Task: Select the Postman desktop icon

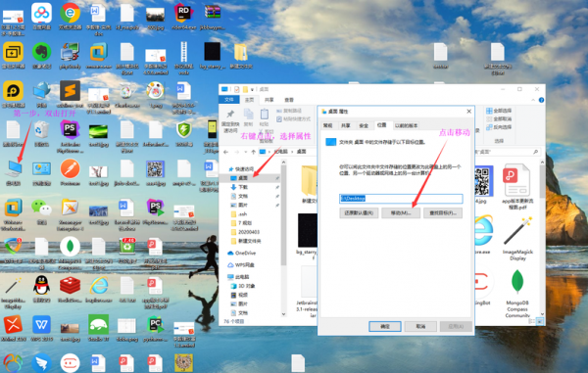Action: point(70,172)
